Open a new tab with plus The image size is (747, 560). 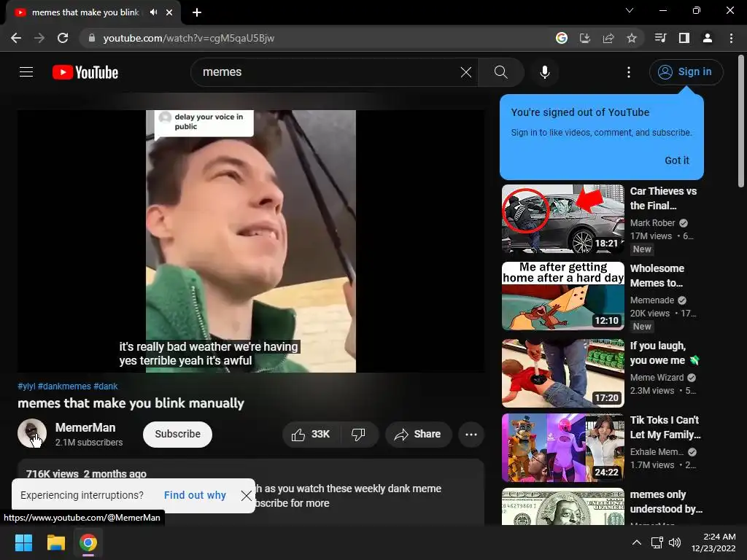click(x=197, y=12)
